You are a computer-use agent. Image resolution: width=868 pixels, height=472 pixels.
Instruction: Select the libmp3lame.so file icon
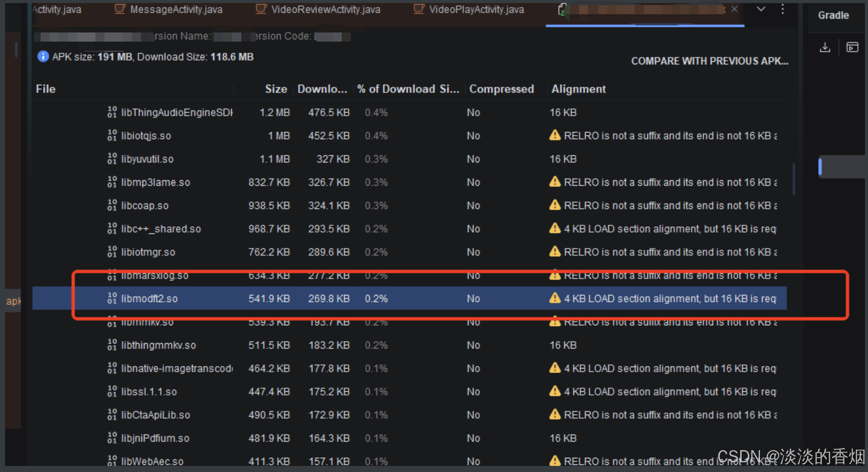point(112,182)
